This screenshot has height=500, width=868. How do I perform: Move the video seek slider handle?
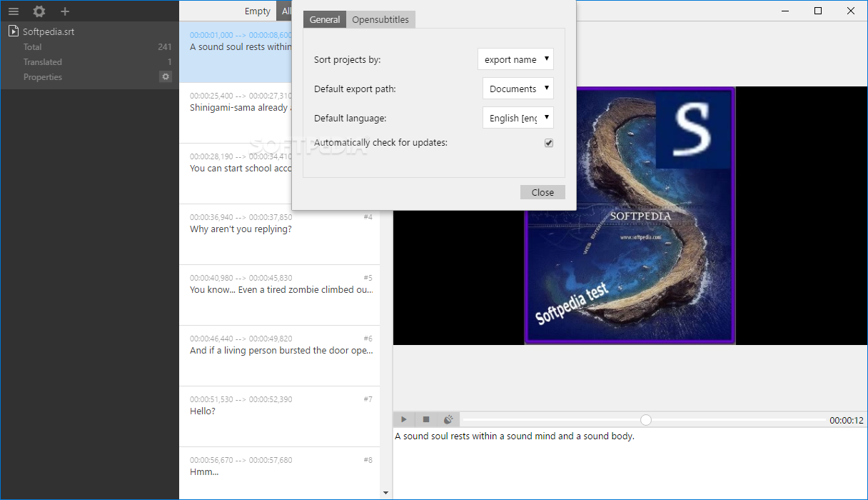pos(646,420)
